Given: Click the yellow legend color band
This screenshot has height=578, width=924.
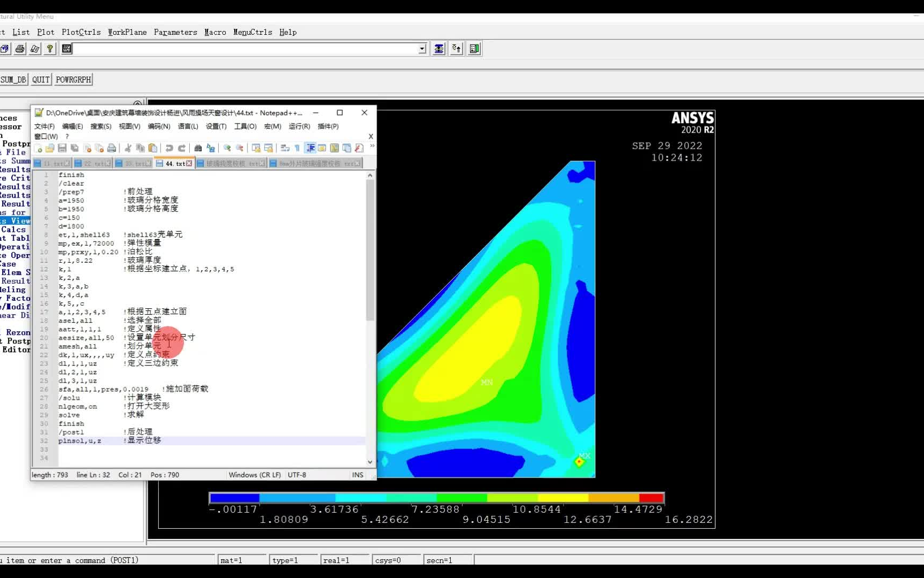Looking at the screenshot, I should [563, 498].
